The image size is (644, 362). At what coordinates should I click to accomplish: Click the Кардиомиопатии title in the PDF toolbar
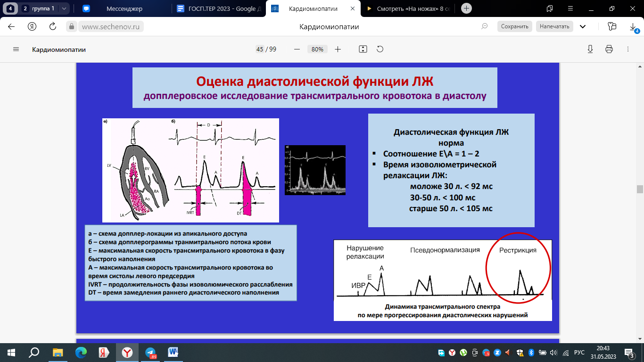click(59, 49)
